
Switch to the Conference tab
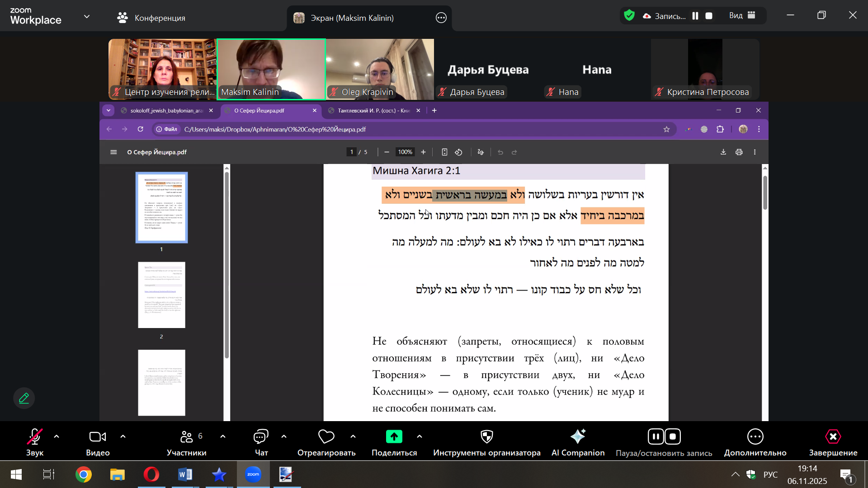151,18
